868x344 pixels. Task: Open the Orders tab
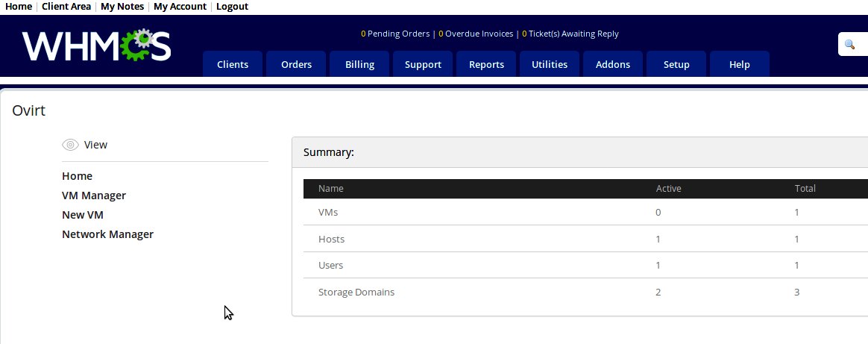pyautogui.click(x=296, y=64)
